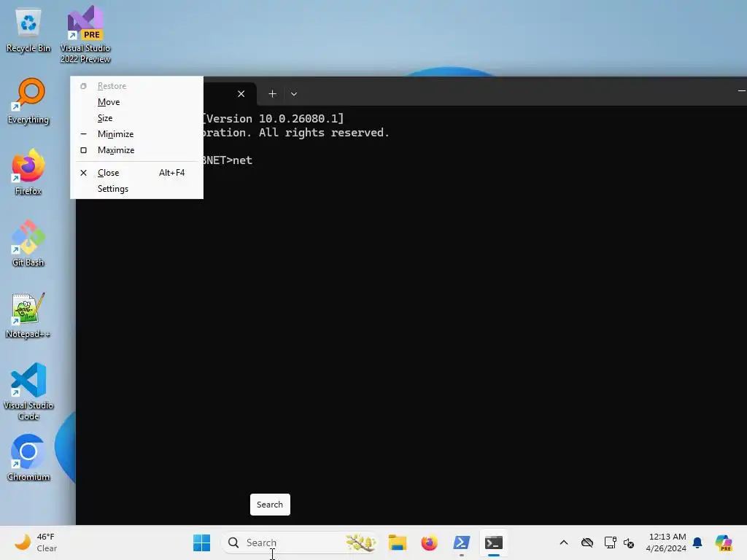
Task: Click the Firefox taskbar icon
Action: click(x=429, y=542)
